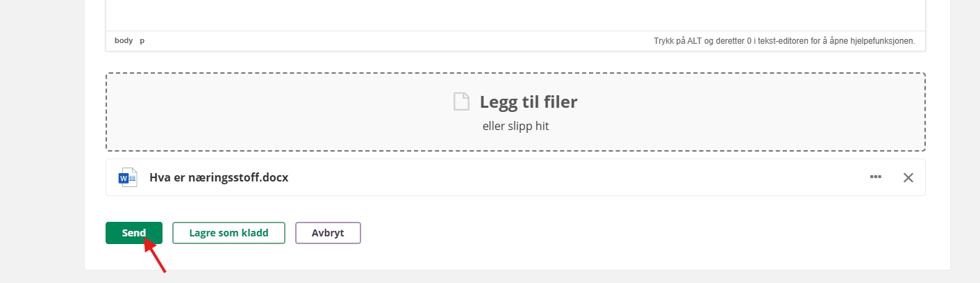Open the file name Hva er næringsstoff.docx
The width and height of the screenshot is (980, 283).
(219, 177)
